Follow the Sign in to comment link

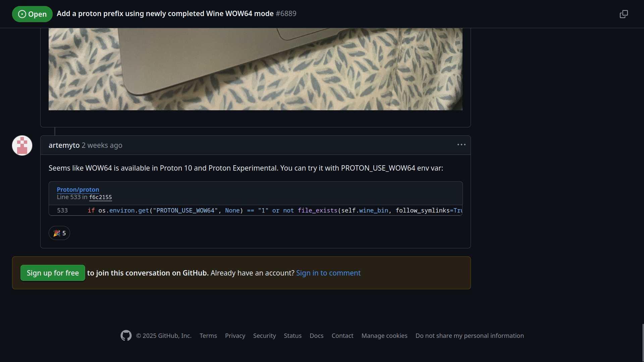coord(328,273)
